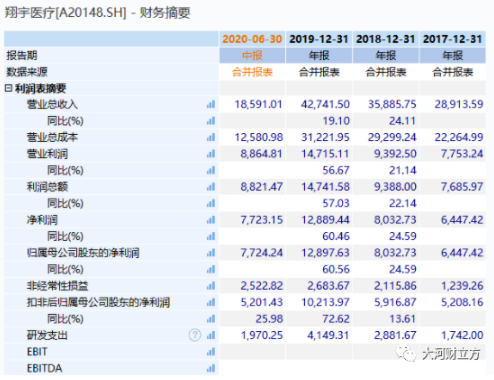Select the 扣非后归属母公司股东的净利润 row label
The image size is (494, 380).
click(x=98, y=303)
